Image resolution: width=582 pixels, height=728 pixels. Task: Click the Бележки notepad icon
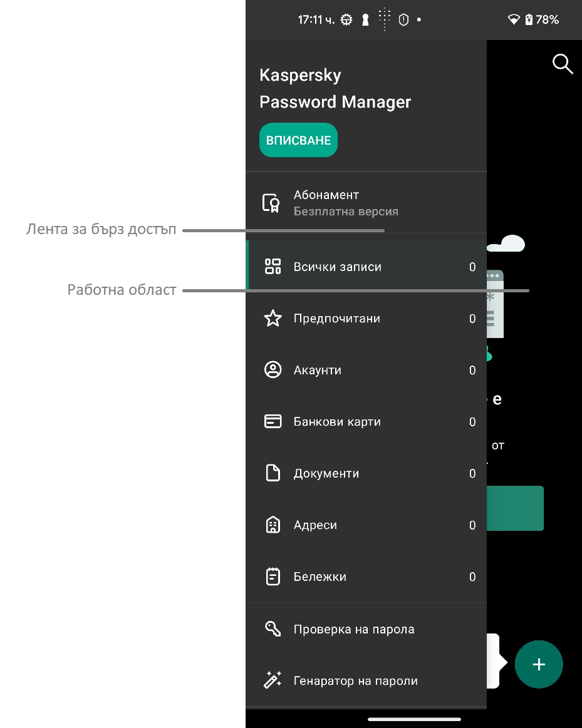[273, 577]
